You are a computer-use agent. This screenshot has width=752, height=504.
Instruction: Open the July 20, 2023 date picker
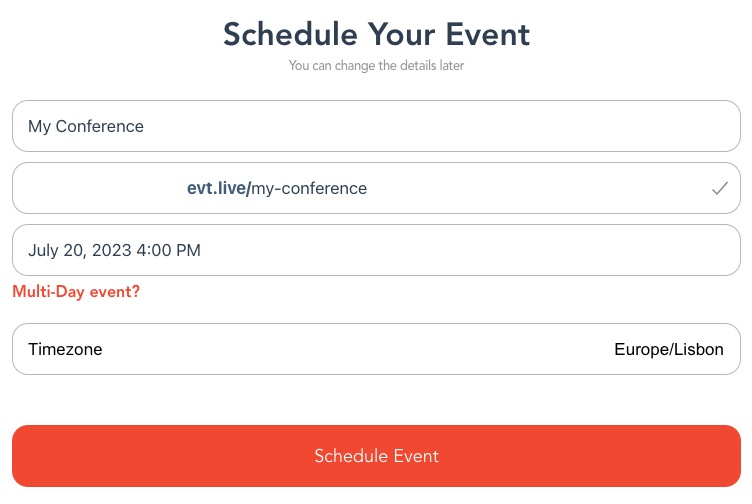pyautogui.click(x=376, y=250)
